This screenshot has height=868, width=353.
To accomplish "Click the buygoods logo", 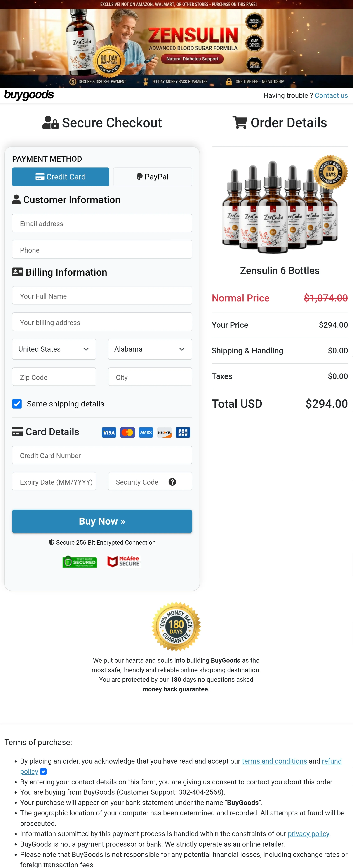I will coord(29,95).
